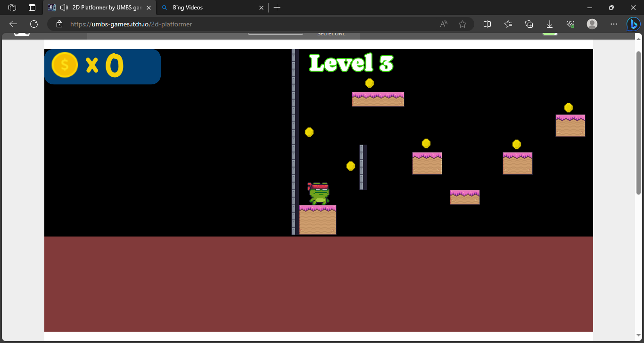Click the green frog character
The height and width of the screenshot is (343, 644).
coord(319,193)
